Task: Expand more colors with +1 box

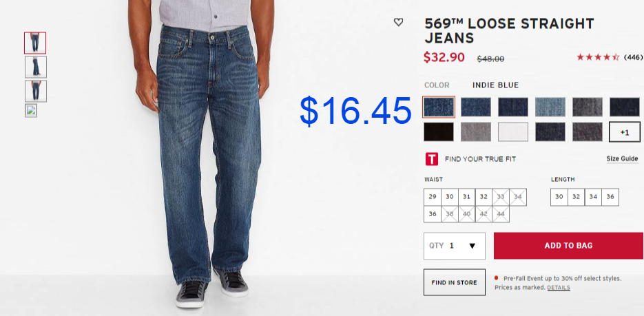Action: tap(624, 132)
